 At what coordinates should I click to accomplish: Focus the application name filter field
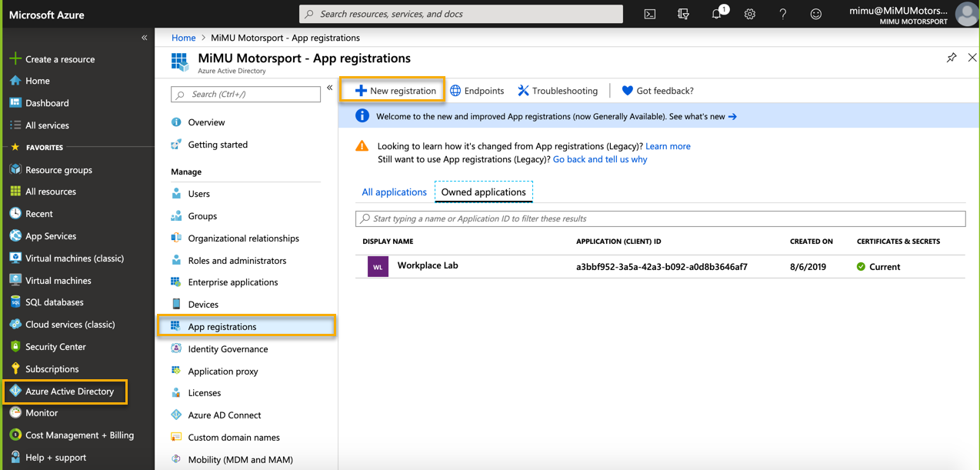pyautogui.click(x=660, y=218)
